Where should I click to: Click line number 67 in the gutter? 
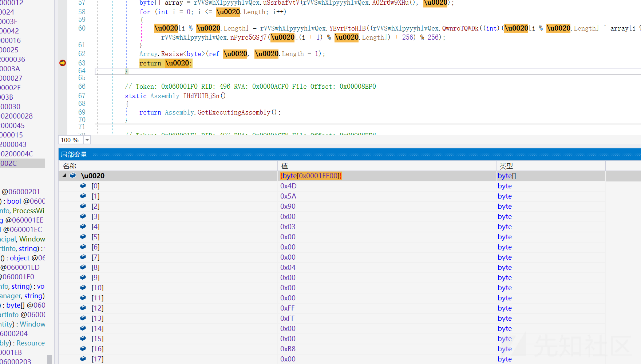point(82,96)
